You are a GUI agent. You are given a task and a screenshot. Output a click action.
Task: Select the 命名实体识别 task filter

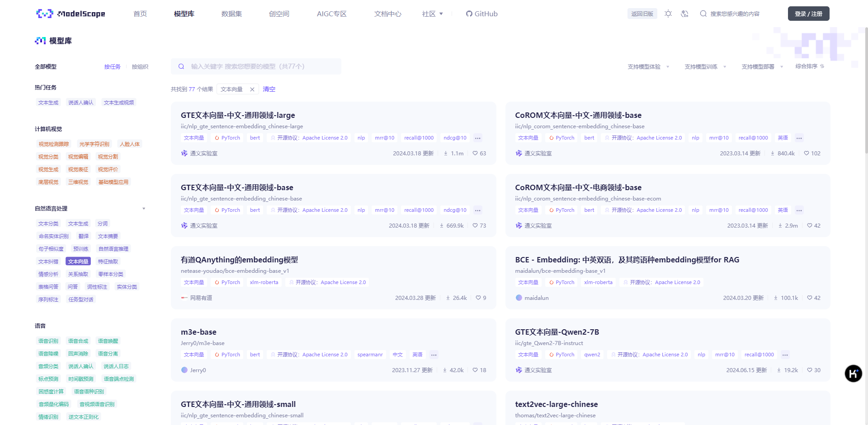[54, 236]
